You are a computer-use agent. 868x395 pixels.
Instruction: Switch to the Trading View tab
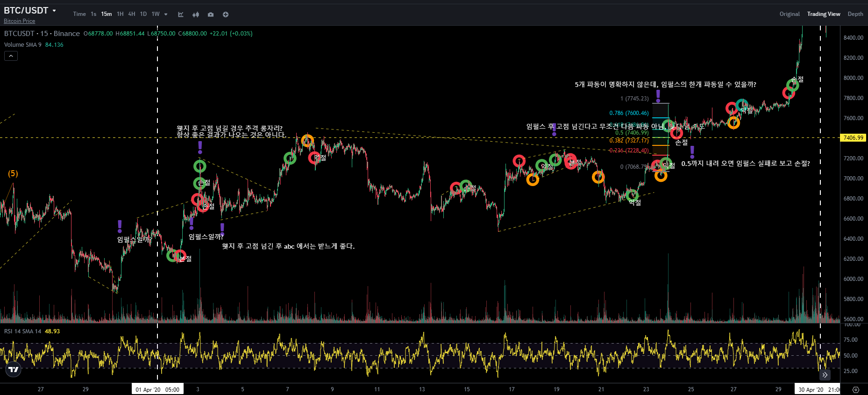click(x=824, y=14)
